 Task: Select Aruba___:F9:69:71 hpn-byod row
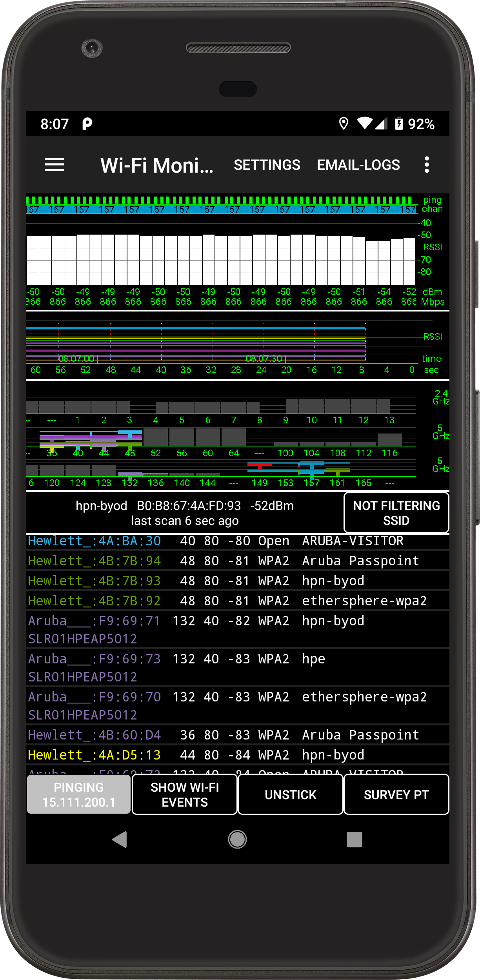coord(238,630)
